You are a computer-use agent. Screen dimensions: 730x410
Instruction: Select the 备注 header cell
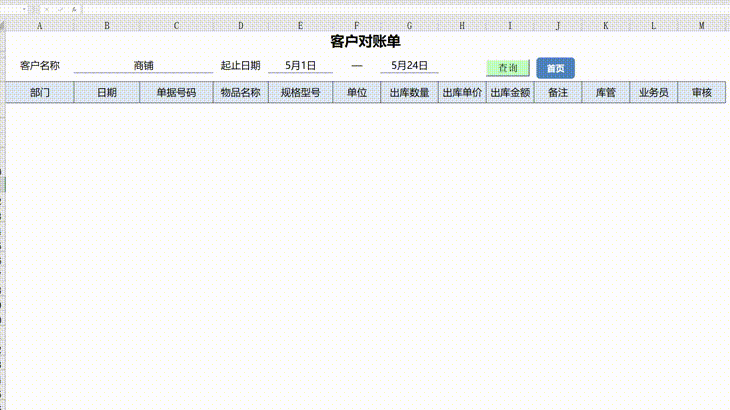558,93
